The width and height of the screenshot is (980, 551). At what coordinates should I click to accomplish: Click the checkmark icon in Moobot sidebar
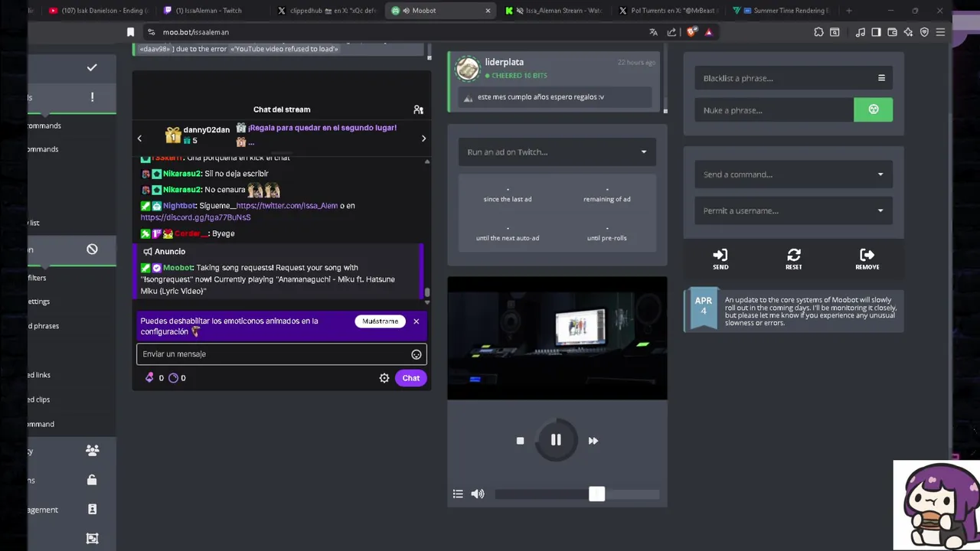[x=92, y=67]
